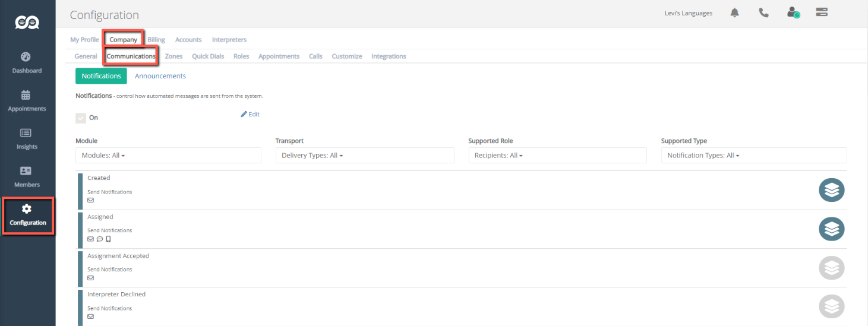Open the Recipients: All dropdown
Viewport: 868px width, 326px height.
coord(557,156)
